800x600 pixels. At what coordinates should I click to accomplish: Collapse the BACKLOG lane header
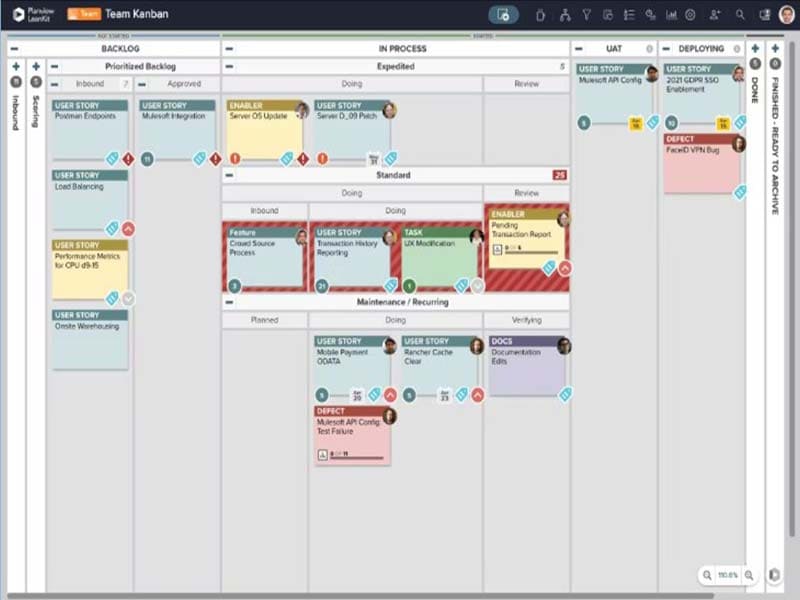[x=13, y=48]
